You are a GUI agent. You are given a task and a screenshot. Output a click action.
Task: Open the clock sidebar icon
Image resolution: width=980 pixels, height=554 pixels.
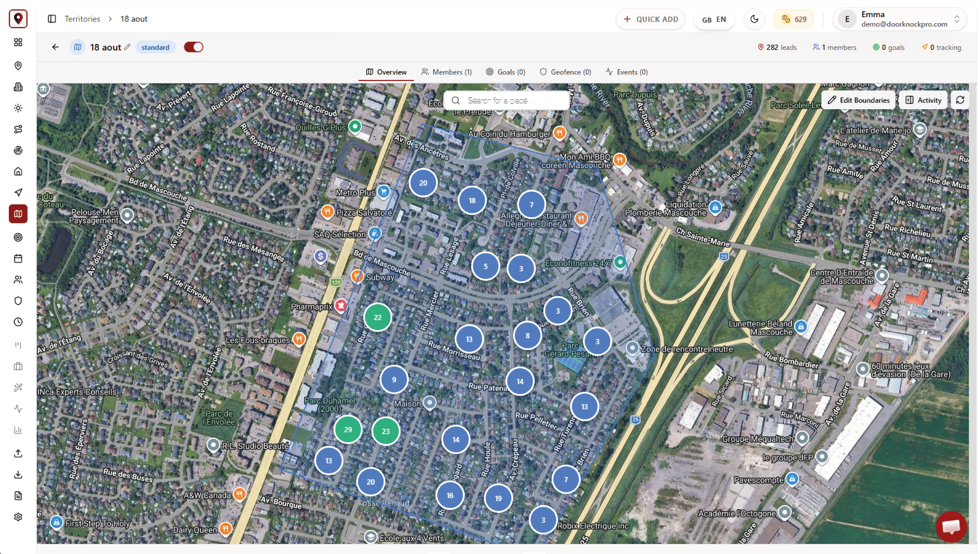18,322
